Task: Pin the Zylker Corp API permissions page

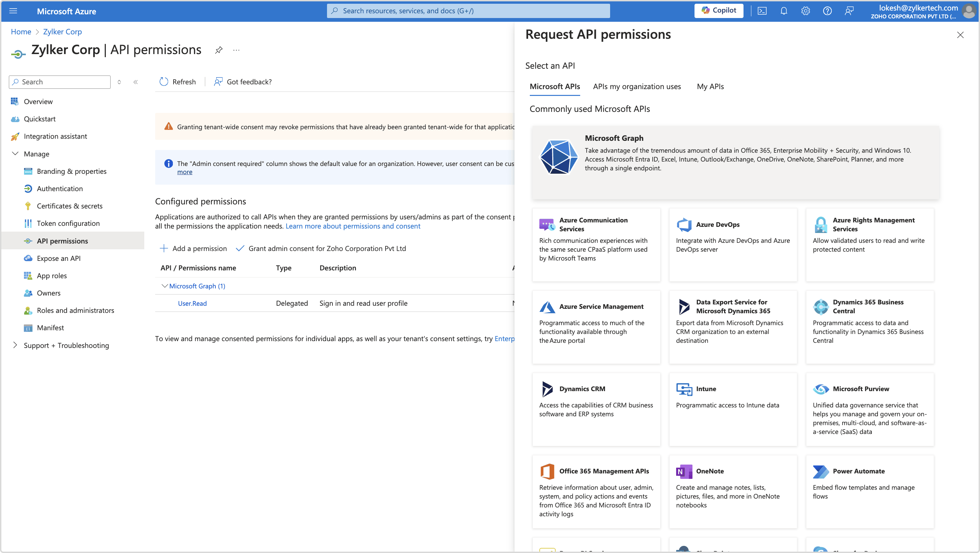Action: 218,50
